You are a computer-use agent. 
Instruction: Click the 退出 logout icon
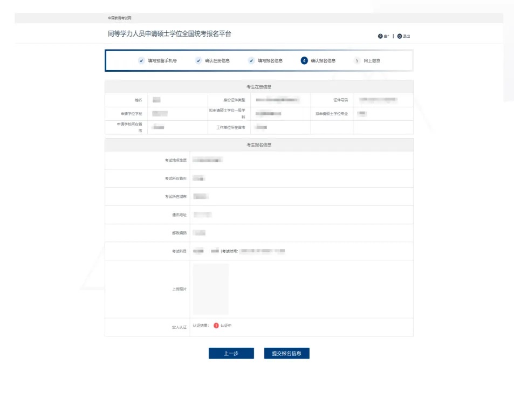400,36
